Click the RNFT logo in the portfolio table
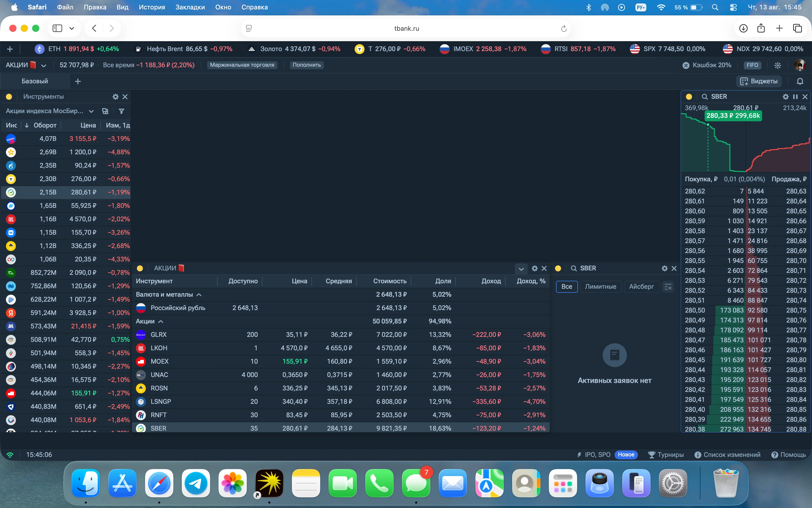 point(141,415)
